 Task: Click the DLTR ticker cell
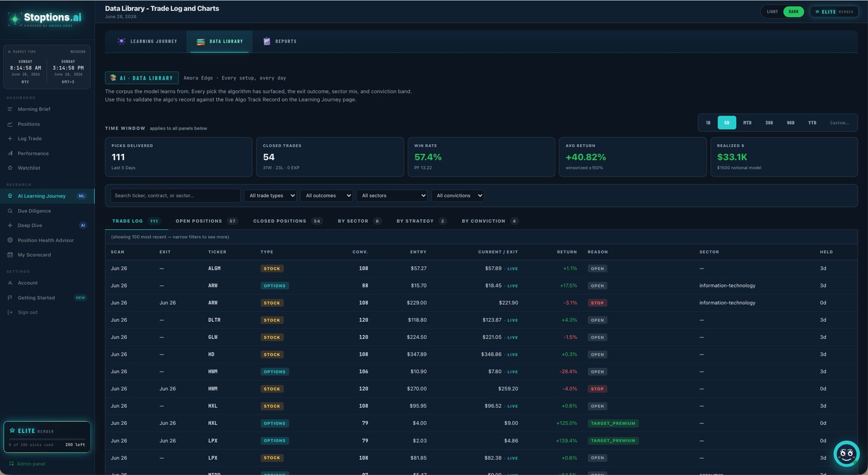(215, 320)
